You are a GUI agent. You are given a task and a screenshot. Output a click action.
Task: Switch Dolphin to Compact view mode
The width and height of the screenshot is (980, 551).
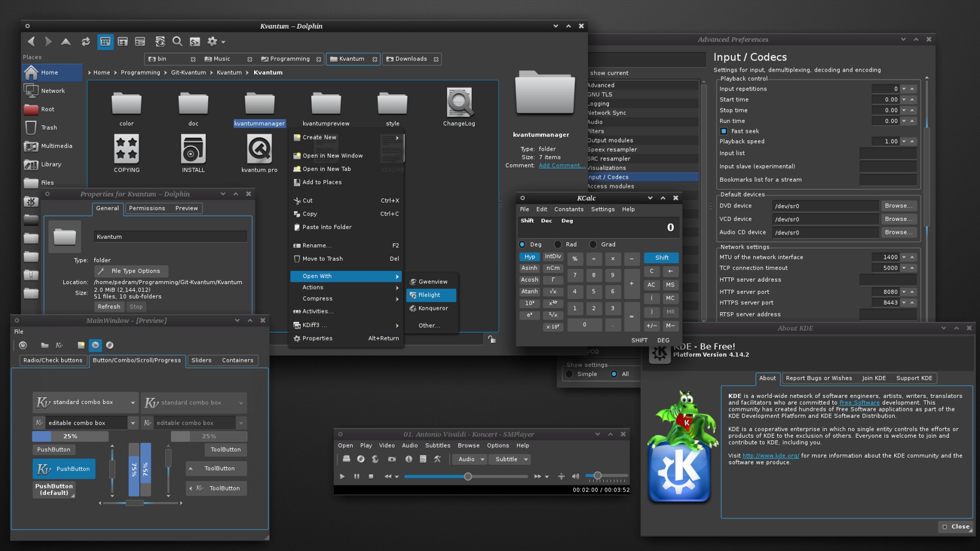[123, 42]
